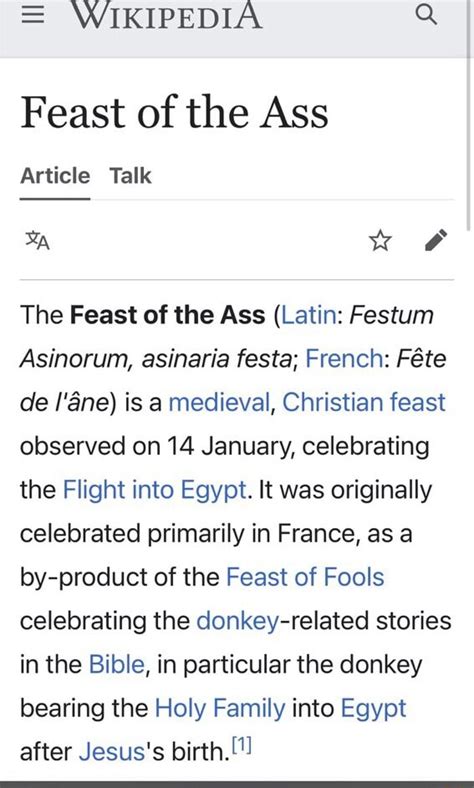Click the donkey link

(237, 621)
